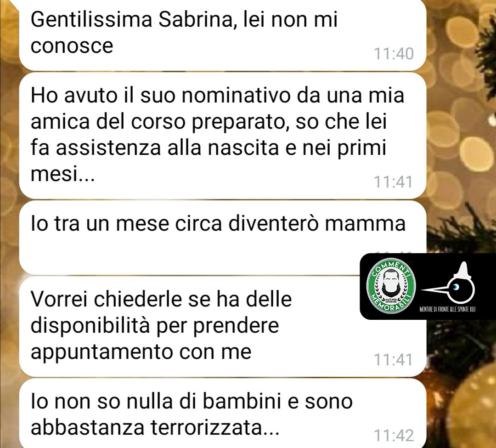Tap the word 'mamma' in third message
This screenshot has height=448, width=496.
[366, 224]
